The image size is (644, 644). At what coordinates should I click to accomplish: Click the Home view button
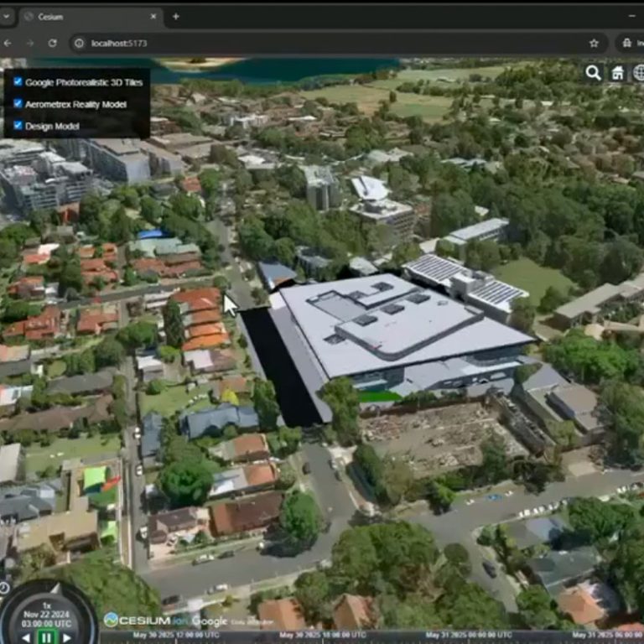coord(618,73)
